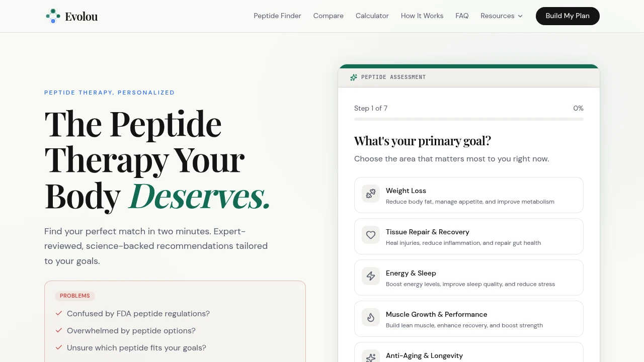Click the heart icon for Tissue Repair

click(371, 235)
